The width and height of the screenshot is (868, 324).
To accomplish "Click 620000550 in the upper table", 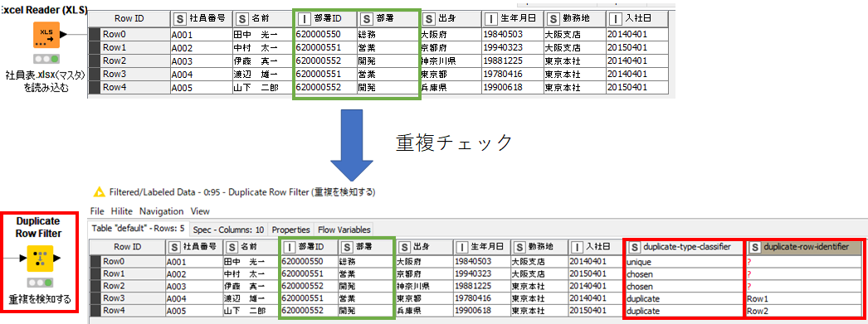I will (325, 34).
